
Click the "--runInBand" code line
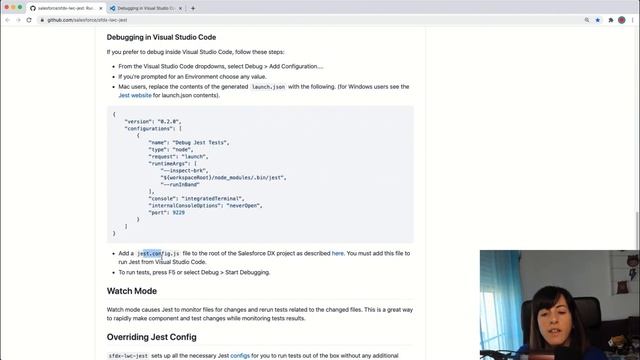(x=180, y=184)
